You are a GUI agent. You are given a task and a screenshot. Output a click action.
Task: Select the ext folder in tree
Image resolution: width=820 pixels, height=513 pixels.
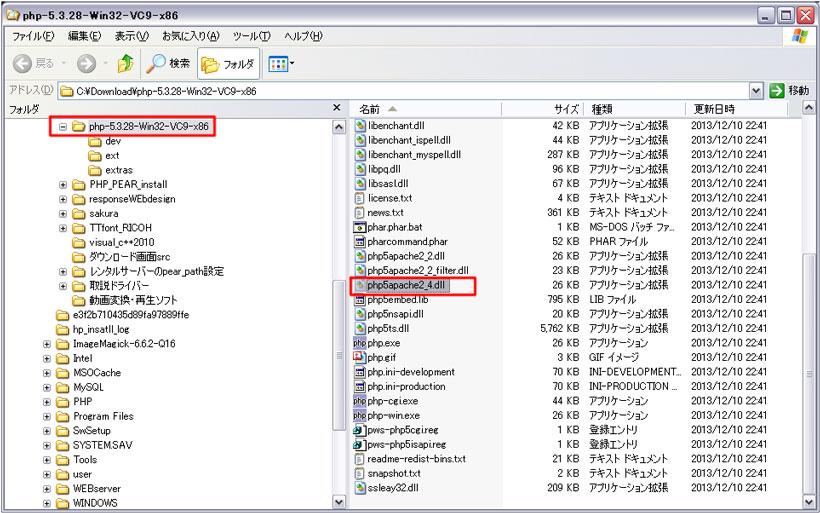click(x=104, y=156)
